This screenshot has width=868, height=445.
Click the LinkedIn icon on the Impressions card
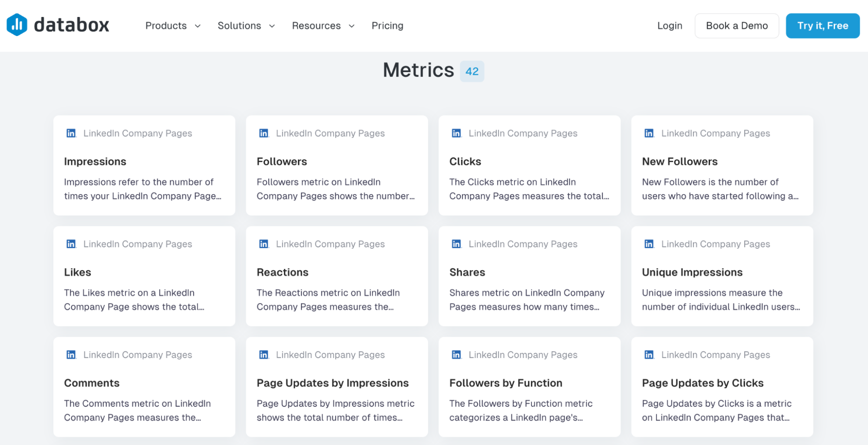click(x=71, y=133)
